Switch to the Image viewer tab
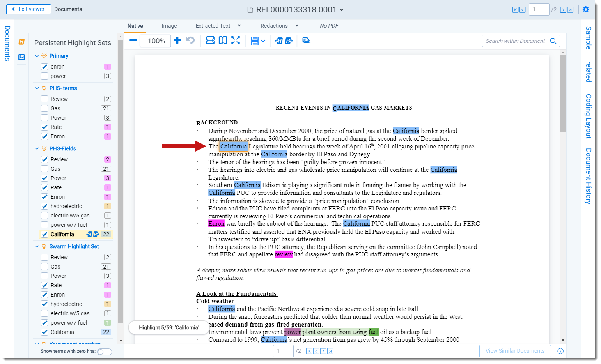601x364 pixels. click(169, 26)
